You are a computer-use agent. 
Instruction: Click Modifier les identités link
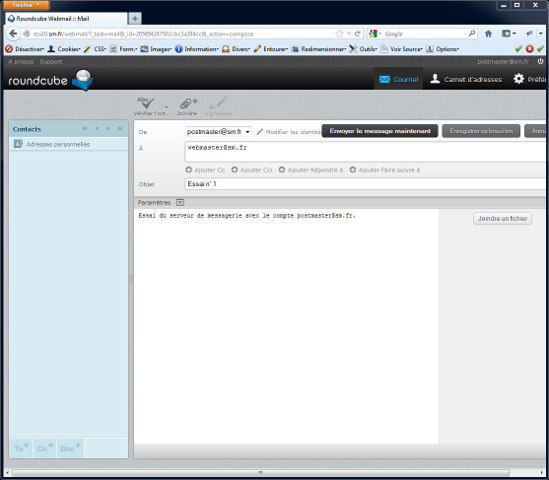tap(289, 132)
